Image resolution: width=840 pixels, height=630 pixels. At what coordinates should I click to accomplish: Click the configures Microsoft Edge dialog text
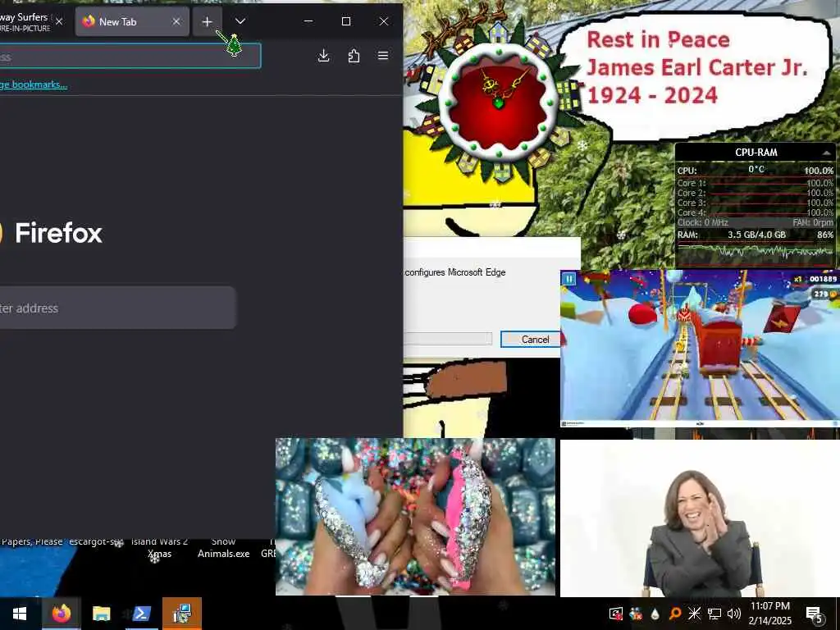click(454, 272)
